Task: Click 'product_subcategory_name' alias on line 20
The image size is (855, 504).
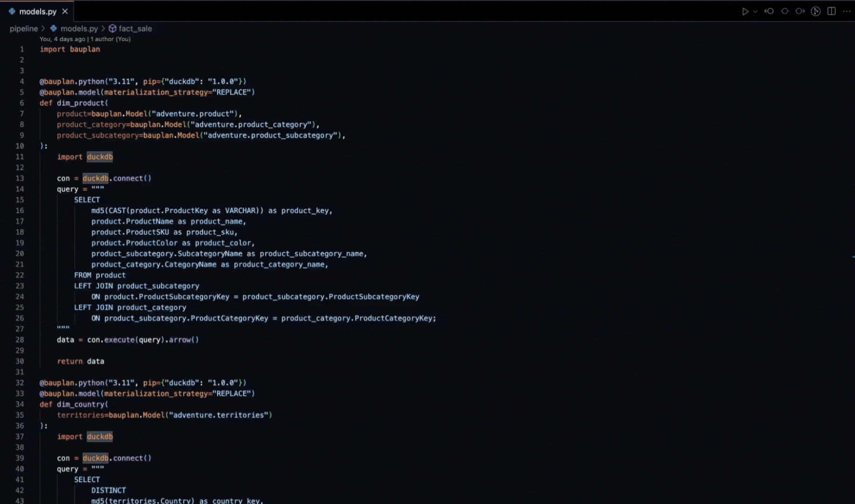Action: point(311,254)
